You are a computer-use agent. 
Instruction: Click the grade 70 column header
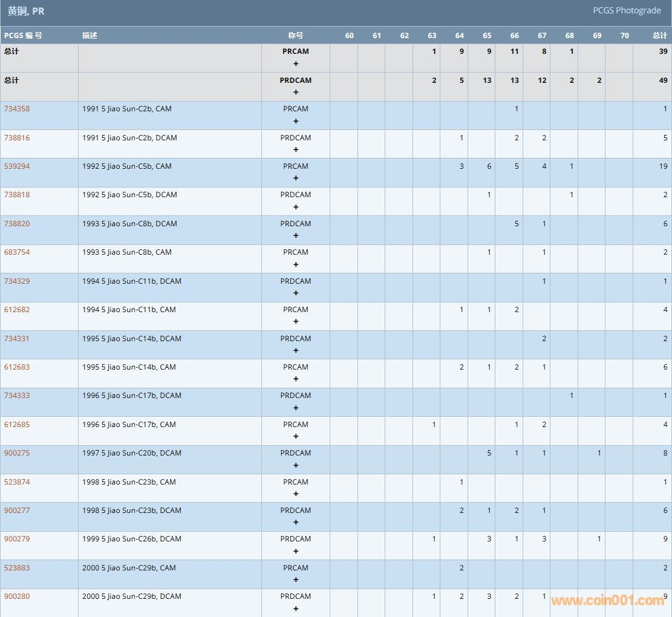tap(624, 36)
